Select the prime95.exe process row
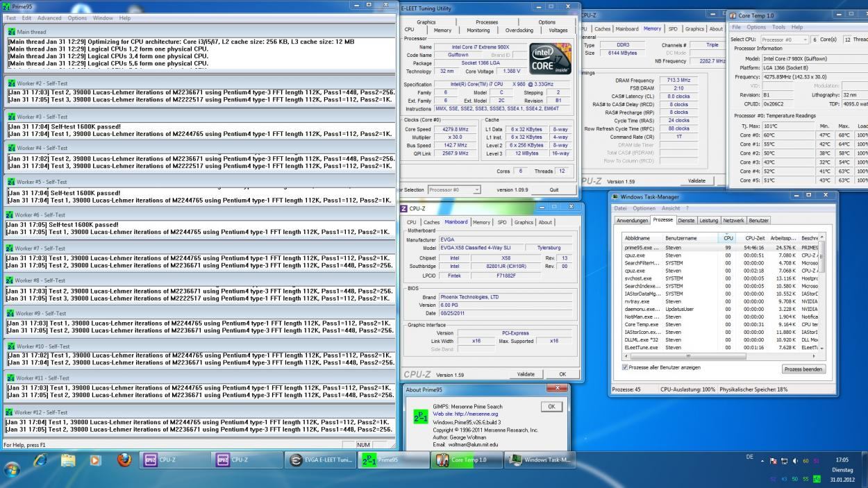The image size is (868, 488). click(721, 247)
